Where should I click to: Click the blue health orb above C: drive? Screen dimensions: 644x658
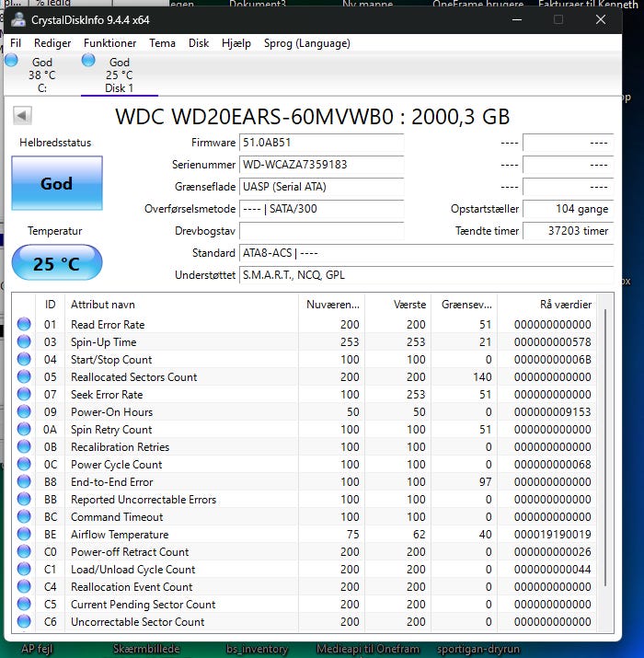(x=11, y=60)
